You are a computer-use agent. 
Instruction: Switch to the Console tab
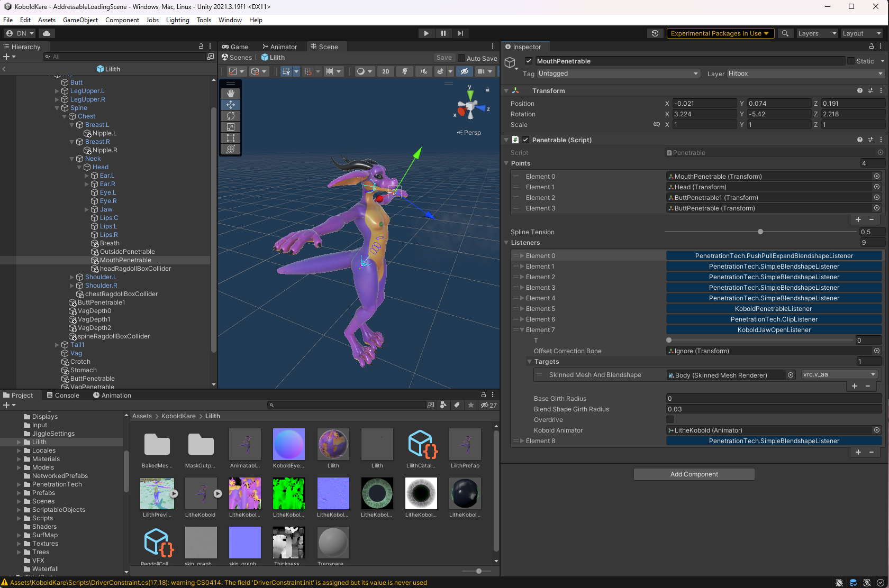(63, 395)
